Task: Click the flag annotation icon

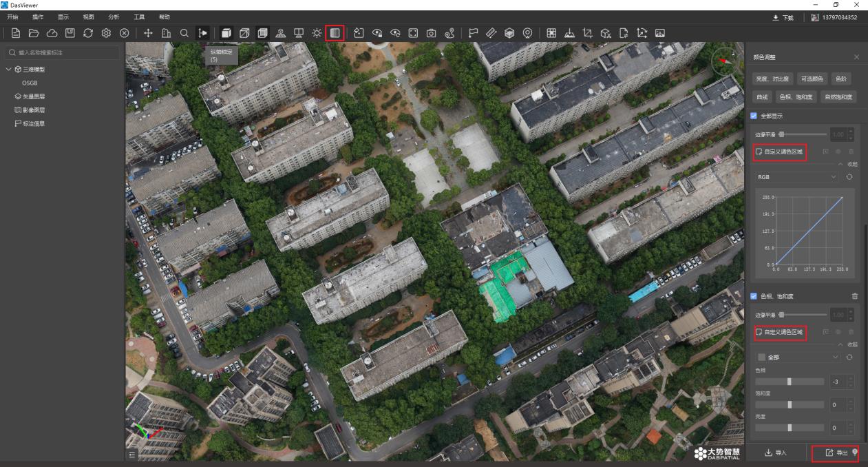Action: (x=474, y=32)
